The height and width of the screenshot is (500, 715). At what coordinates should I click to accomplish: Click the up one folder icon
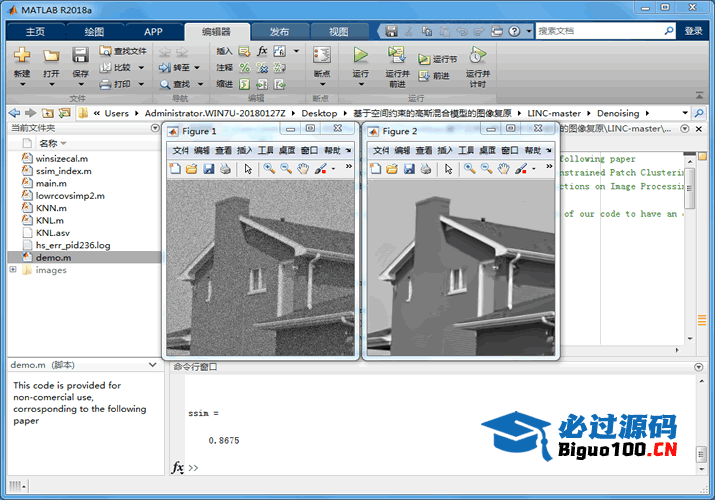47,113
